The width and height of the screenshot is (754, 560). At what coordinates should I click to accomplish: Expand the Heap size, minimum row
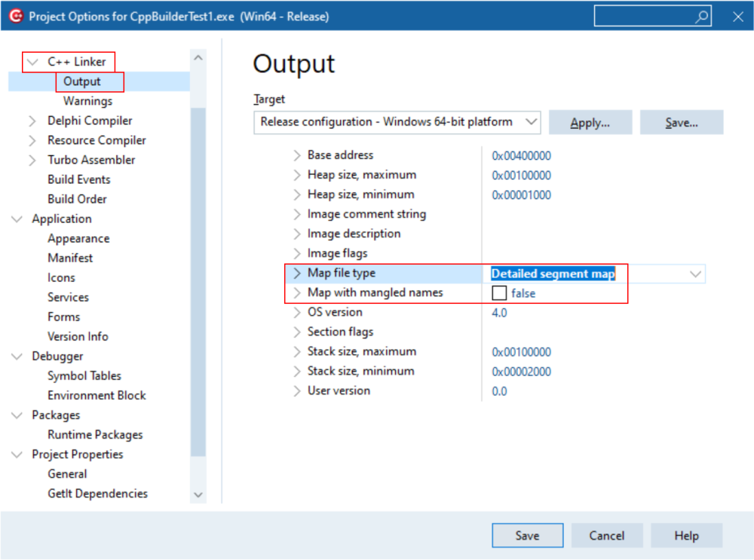[297, 194]
